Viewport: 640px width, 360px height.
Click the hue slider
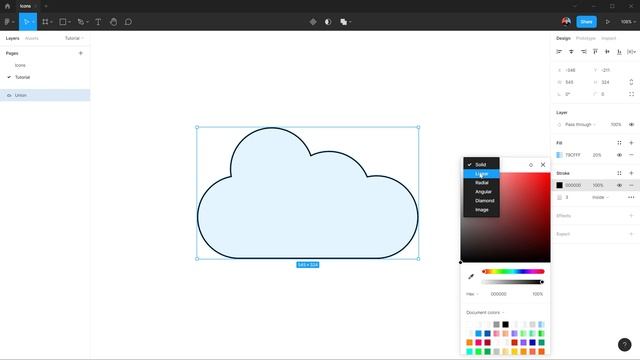tap(513, 271)
